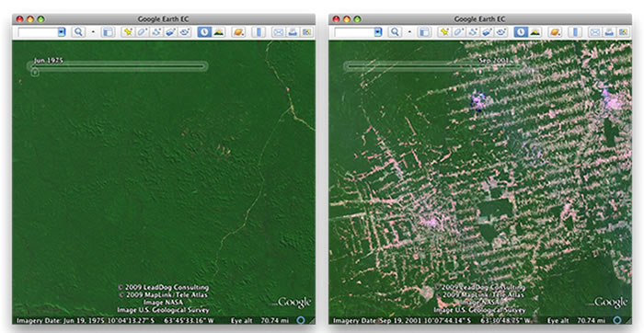Add polygon tool in the 1975 window
This screenshot has height=333, width=644.
pos(142,32)
